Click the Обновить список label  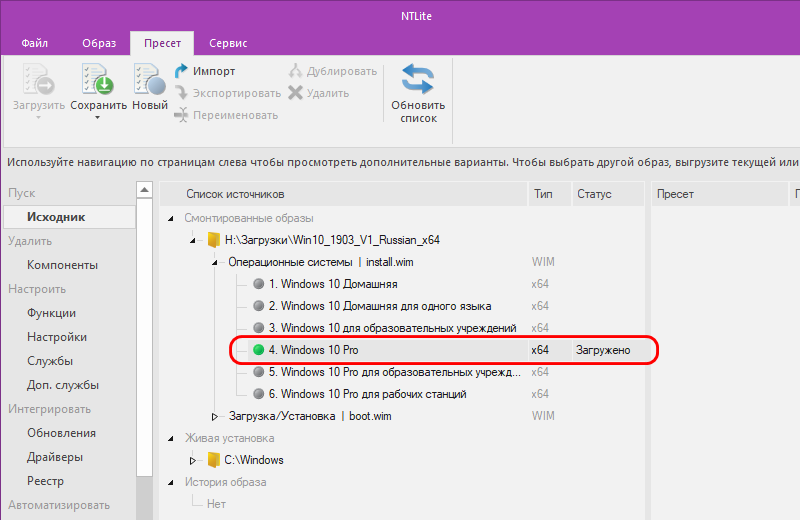click(x=418, y=112)
